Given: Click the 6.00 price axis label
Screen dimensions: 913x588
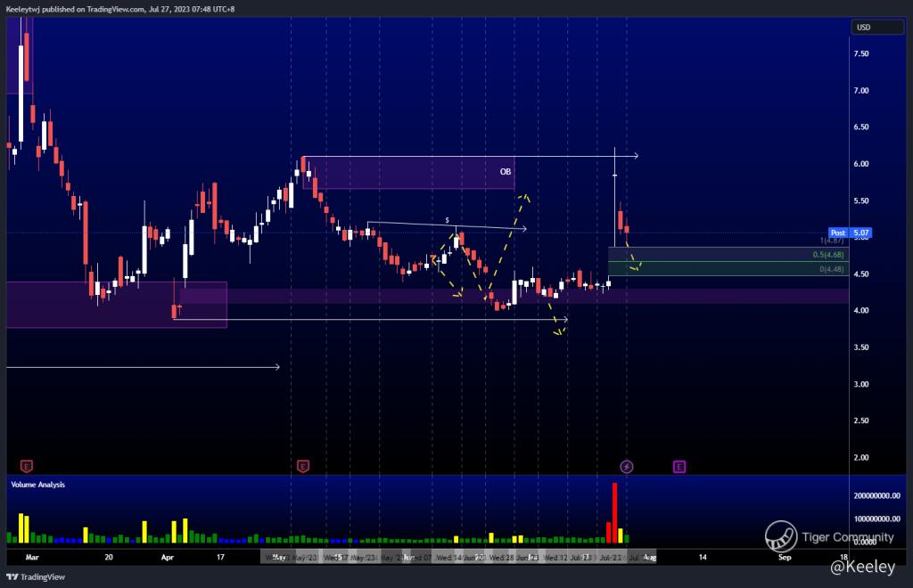Looking at the screenshot, I should [x=861, y=164].
